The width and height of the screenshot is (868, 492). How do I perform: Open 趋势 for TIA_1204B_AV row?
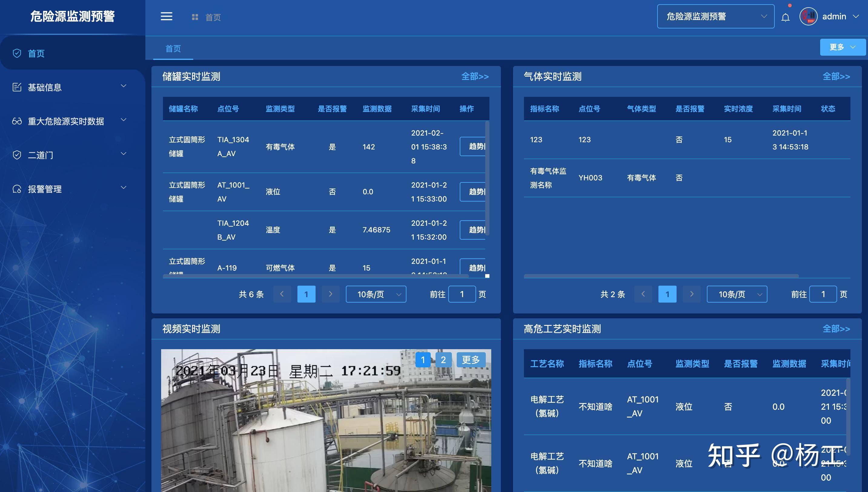(x=473, y=230)
